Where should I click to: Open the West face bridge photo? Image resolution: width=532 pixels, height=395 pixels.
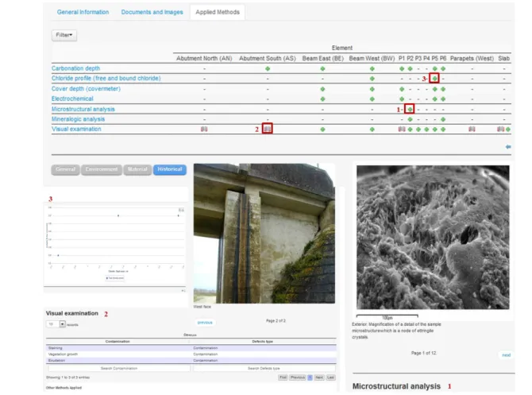point(264,234)
